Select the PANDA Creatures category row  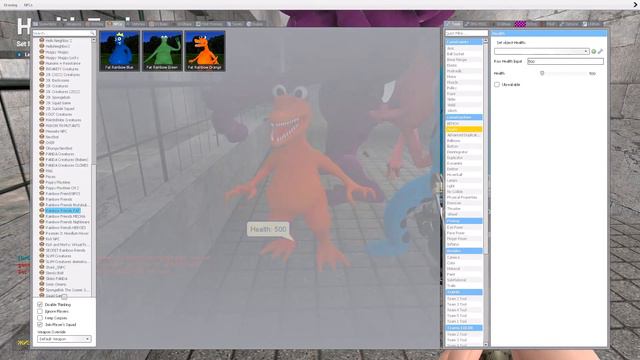60,154
